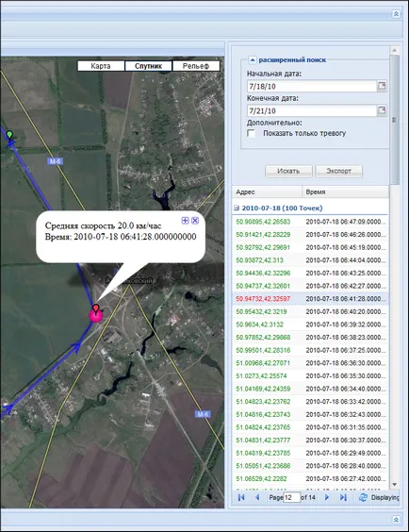Screen dimensions: 409x532
Task: Switch map view to Рельеф
Action: [196, 66]
